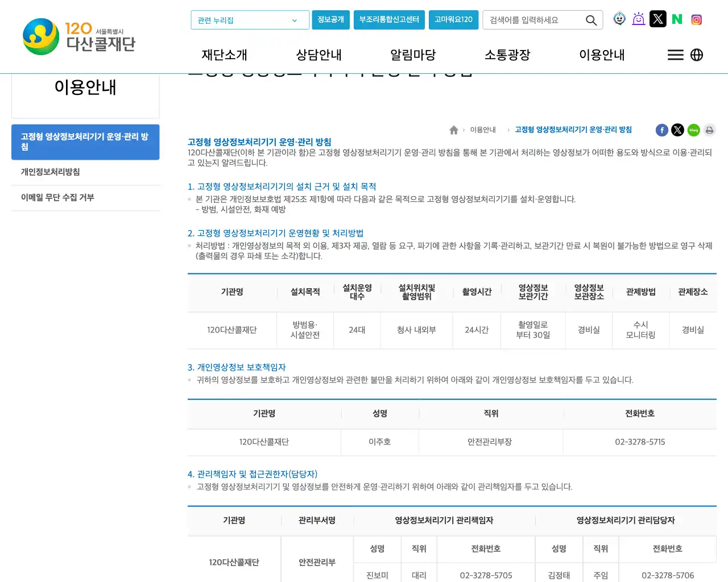Click the 안전관리부장 cell
The height and width of the screenshot is (582, 728).
tap(490, 442)
